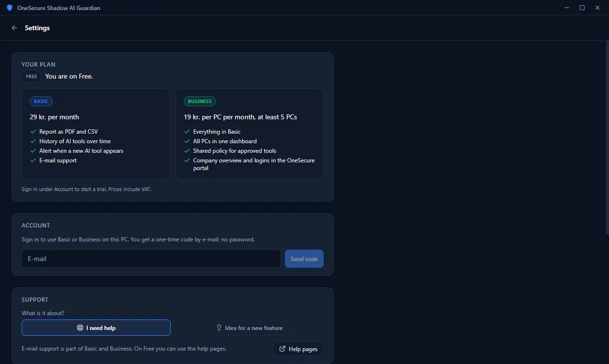609x364 pixels.
Task: Click the Send code button
Action: click(x=304, y=259)
